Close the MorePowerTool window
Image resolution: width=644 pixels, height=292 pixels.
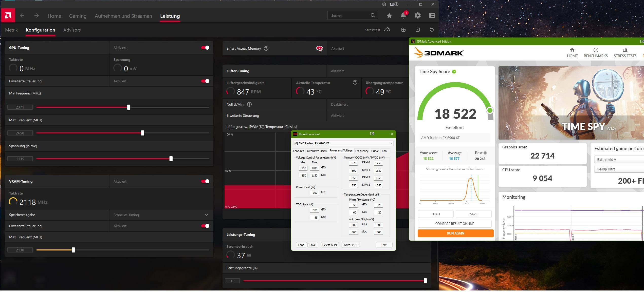click(392, 134)
